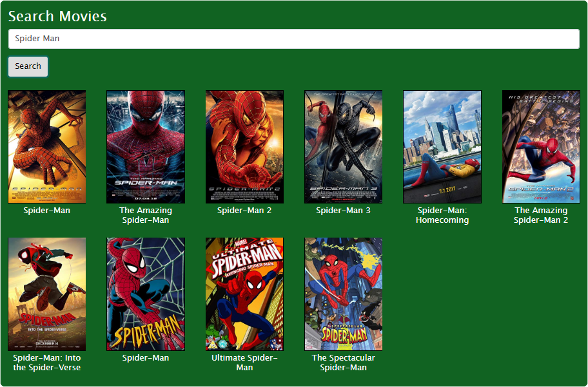The image size is (588, 387).
Task: Select the Ultimate Spider-Man poster
Action: (244, 294)
